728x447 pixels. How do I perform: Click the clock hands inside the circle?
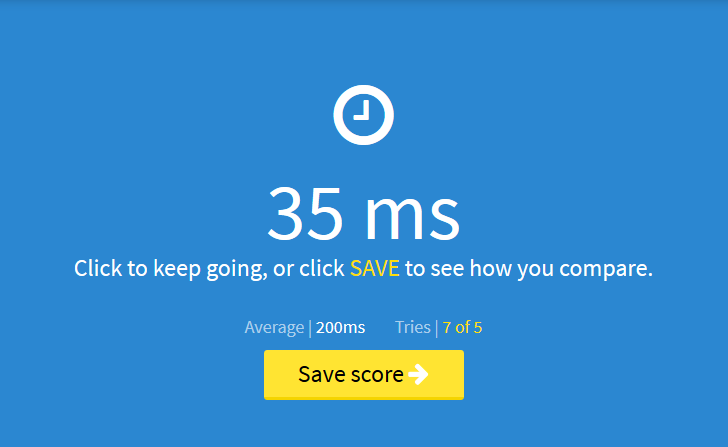tap(363, 110)
